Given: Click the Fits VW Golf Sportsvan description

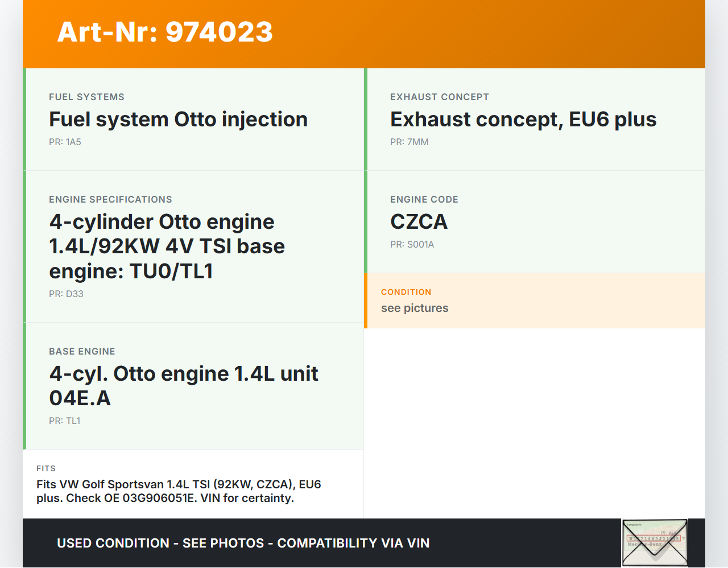Looking at the screenshot, I should [179, 491].
